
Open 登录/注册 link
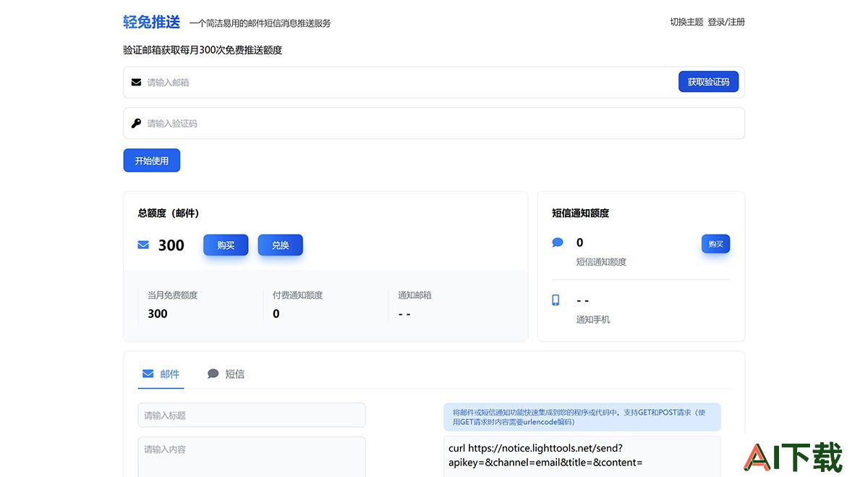point(726,22)
